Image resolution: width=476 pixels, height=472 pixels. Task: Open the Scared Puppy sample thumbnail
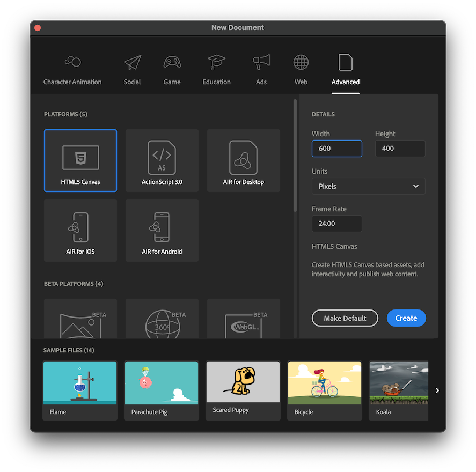coord(243,390)
